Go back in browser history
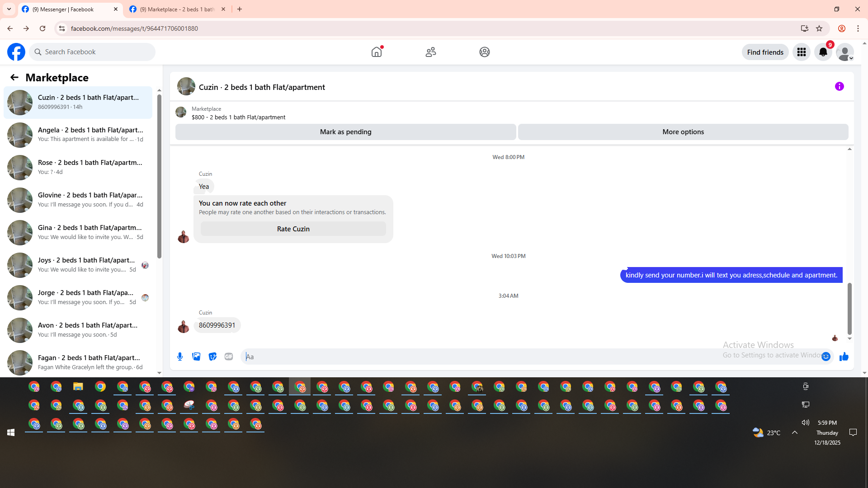This screenshot has height=488, width=868. 10,28
